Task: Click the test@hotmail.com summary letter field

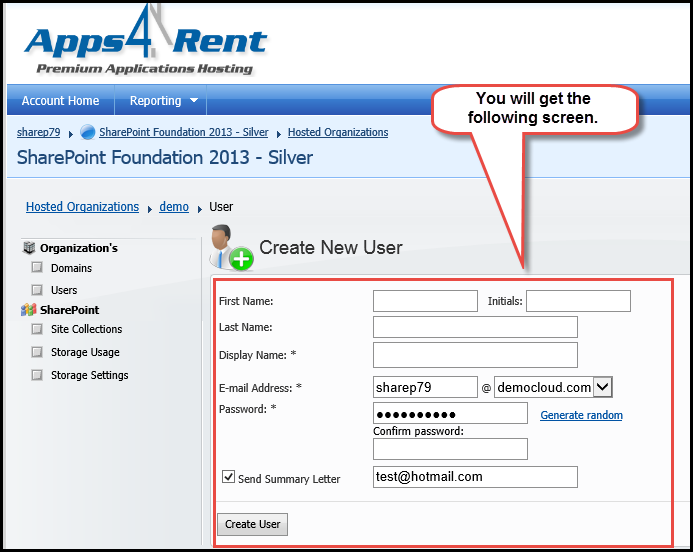Action: (475, 477)
